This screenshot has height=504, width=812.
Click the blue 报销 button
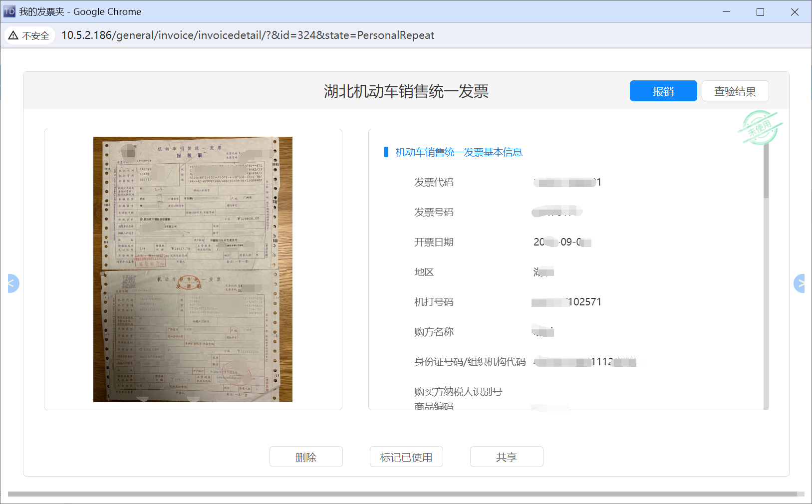(663, 91)
